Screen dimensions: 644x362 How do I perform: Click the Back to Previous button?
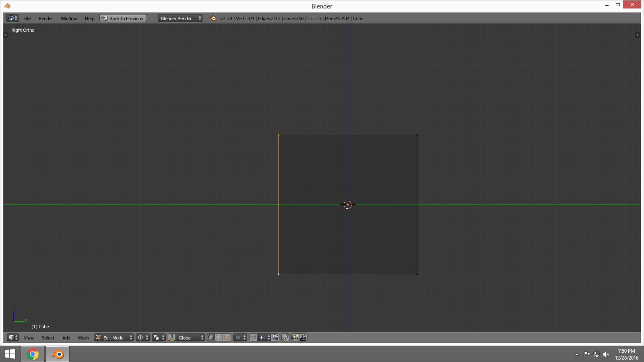[x=123, y=18]
